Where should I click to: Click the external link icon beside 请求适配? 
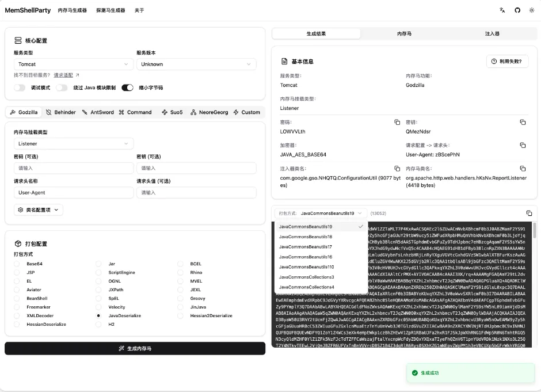click(77, 75)
